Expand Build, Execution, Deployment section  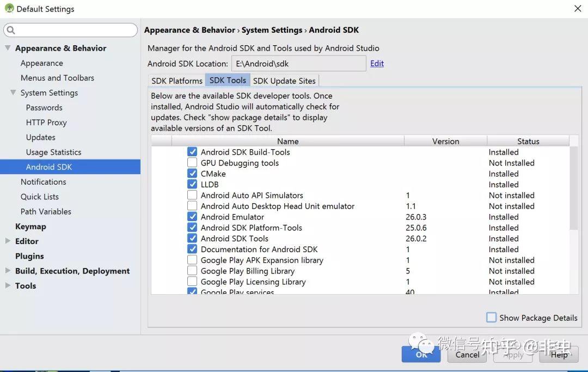[8, 271]
